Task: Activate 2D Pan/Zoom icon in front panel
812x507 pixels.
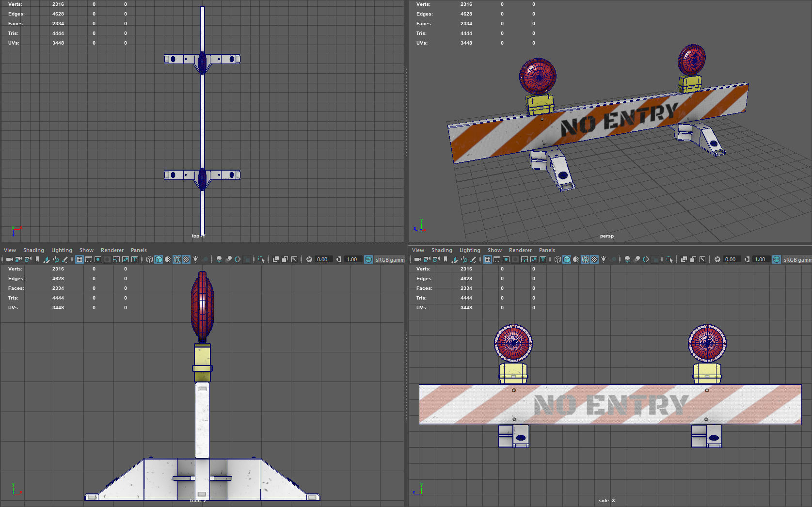Action: pos(56,259)
